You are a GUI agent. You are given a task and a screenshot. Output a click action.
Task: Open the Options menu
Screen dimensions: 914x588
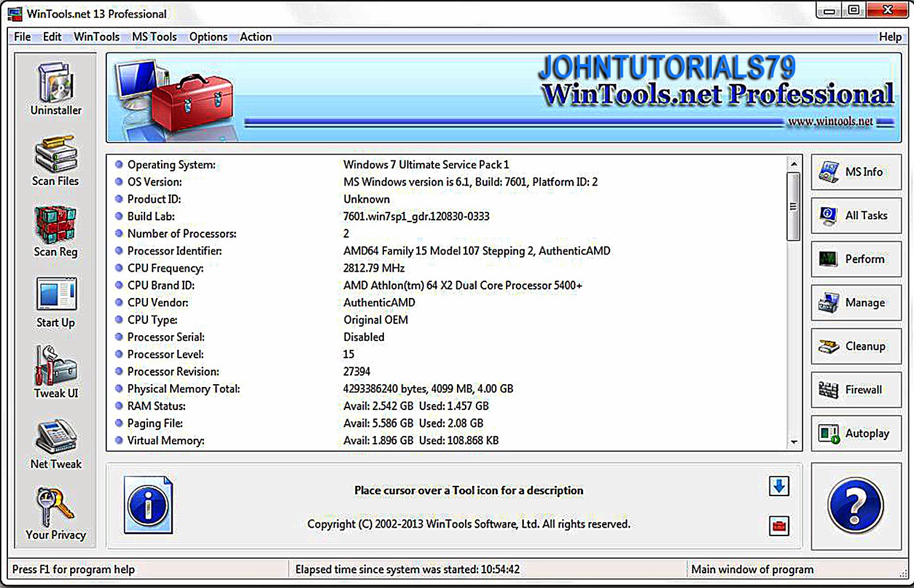pyautogui.click(x=209, y=37)
